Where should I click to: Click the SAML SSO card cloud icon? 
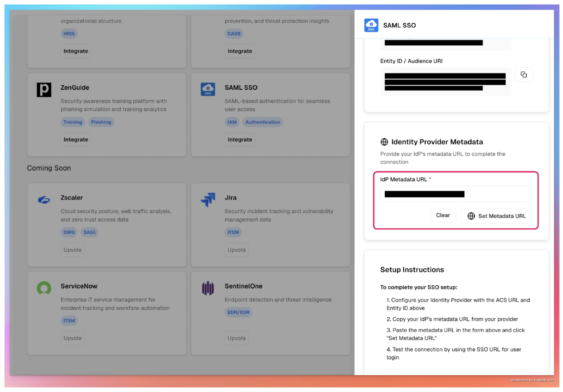click(208, 89)
